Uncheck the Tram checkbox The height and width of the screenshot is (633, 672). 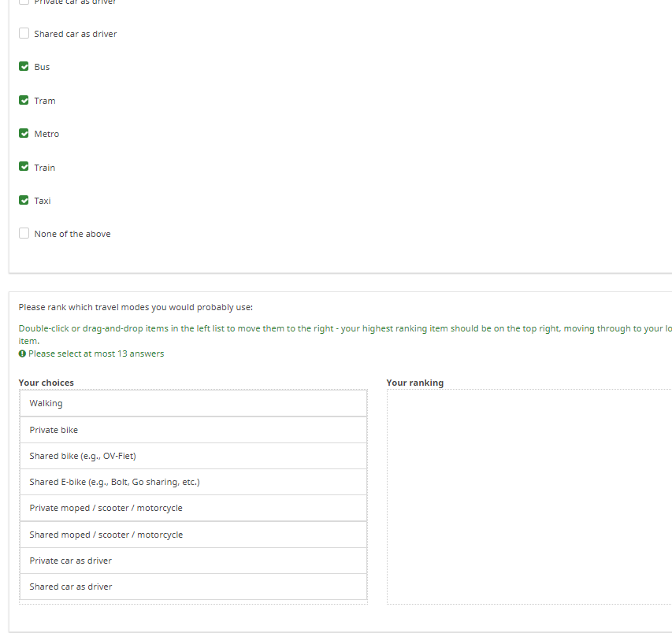tap(24, 101)
